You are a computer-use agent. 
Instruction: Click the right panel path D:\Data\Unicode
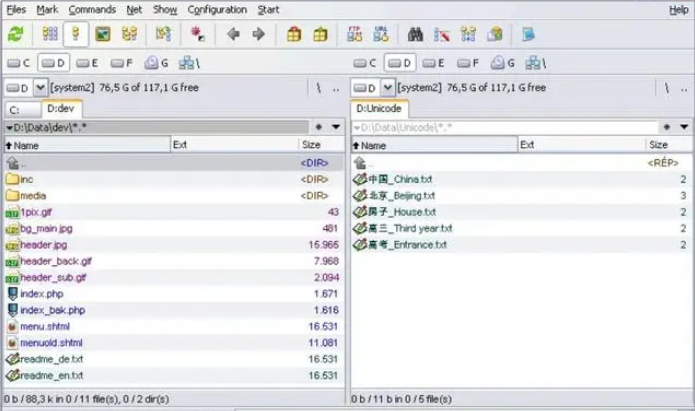pyautogui.click(x=504, y=128)
